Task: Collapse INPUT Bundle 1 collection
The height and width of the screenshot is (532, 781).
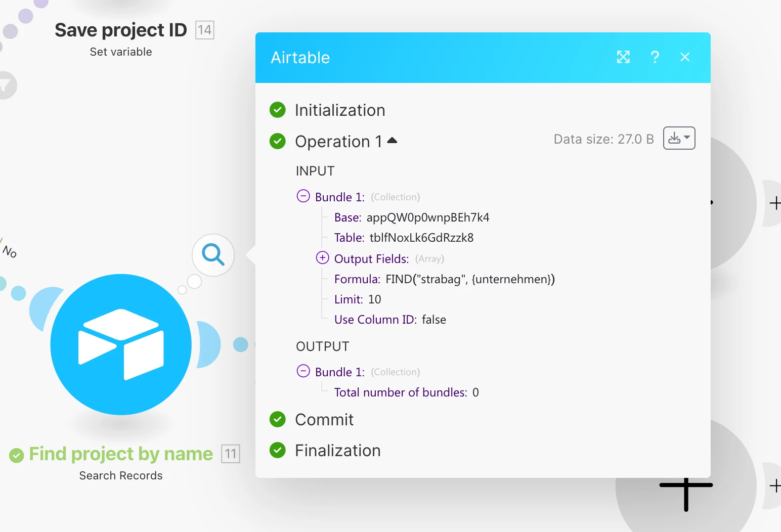Action: click(x=303, y=196)
